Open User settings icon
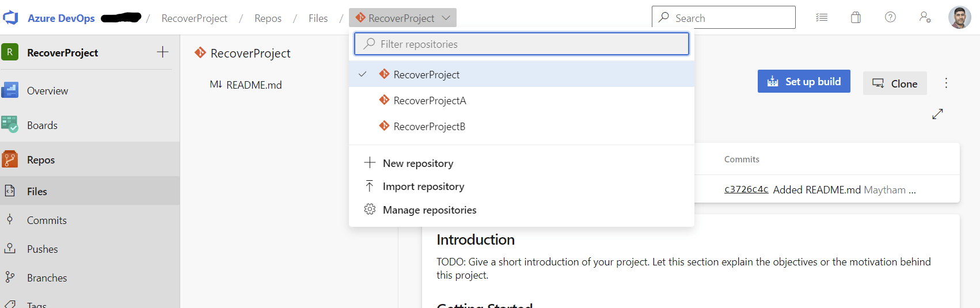This screenshot has width=980, height=308. pyautogui.click(x=925, y=17)
